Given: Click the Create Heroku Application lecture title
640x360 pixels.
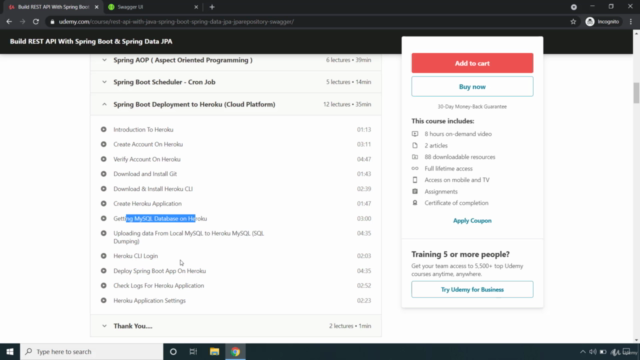Looking at the screenshot, I should click(147, 203).
